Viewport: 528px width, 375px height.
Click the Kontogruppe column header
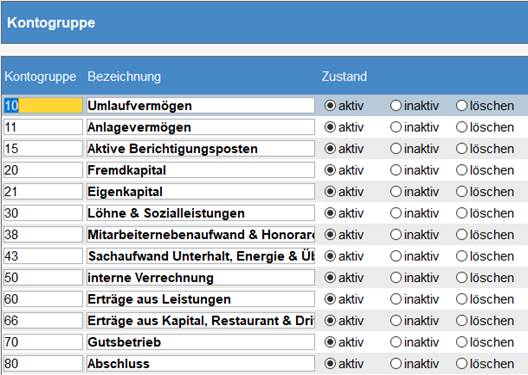tap(40, 76)
